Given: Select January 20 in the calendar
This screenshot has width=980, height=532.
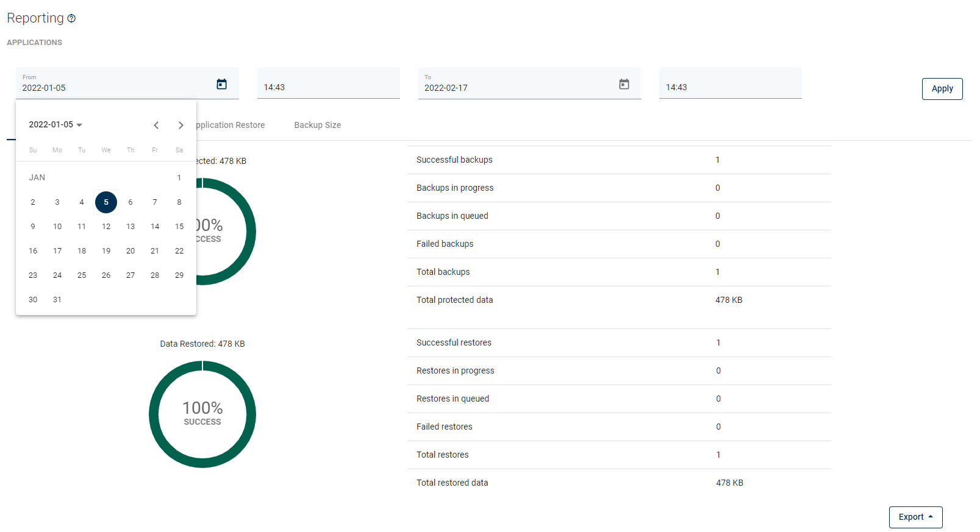Looking at the screenshot, I should click(131, 251).
